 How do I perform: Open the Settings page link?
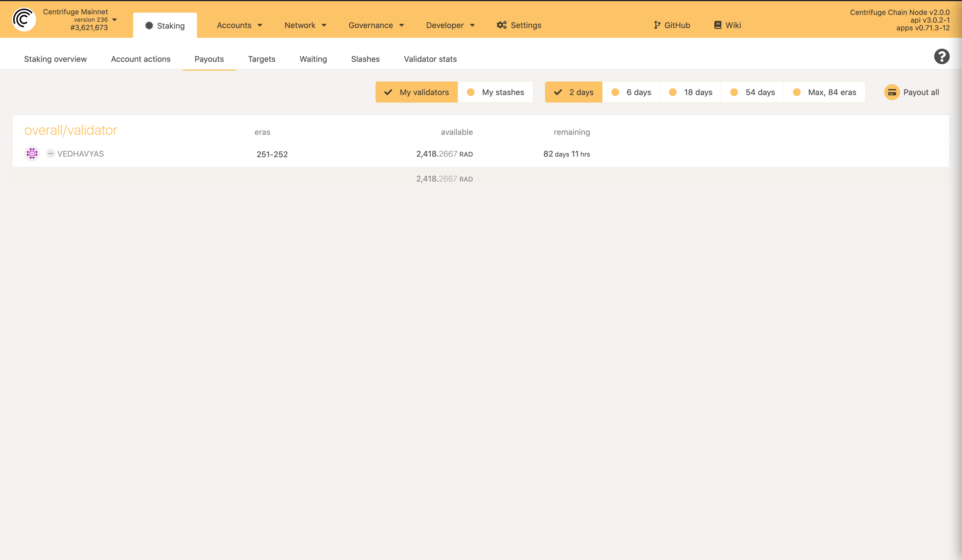coord(519,25)
